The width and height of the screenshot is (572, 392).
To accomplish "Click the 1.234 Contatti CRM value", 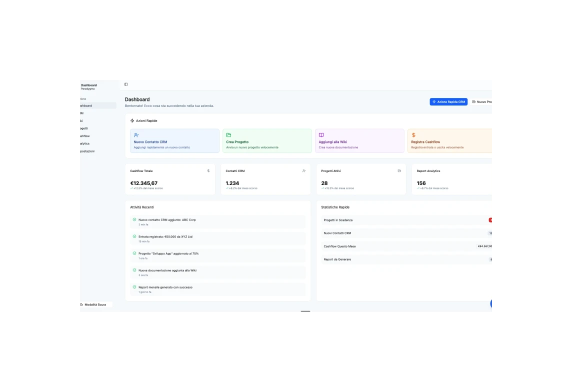I will pyautogui.click(x=232, y=183).
